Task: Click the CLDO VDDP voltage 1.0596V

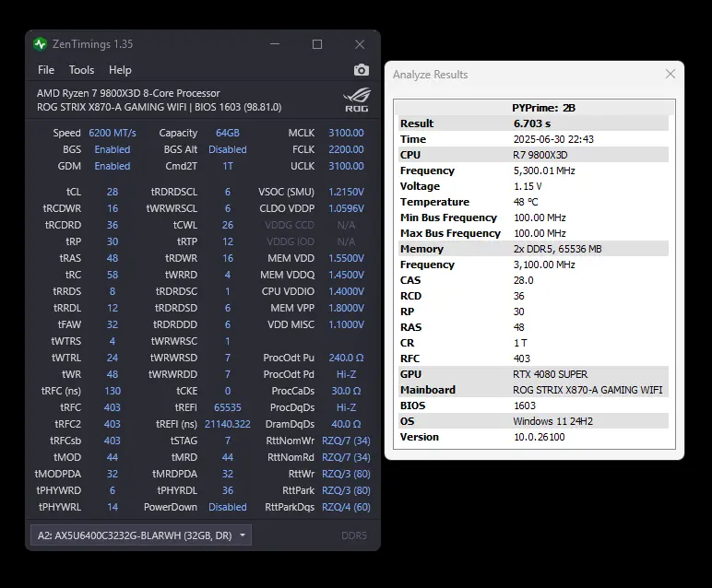Action: (x=346, y=208)
